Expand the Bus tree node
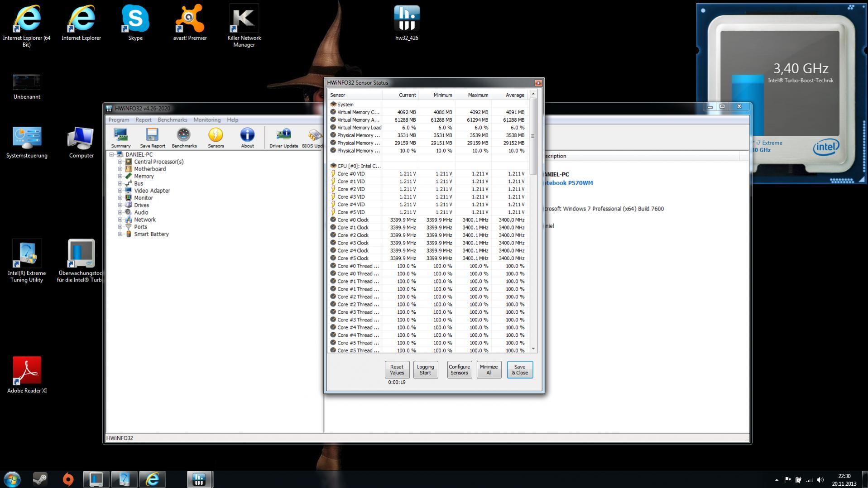868x488 pixels. (120, 183)
